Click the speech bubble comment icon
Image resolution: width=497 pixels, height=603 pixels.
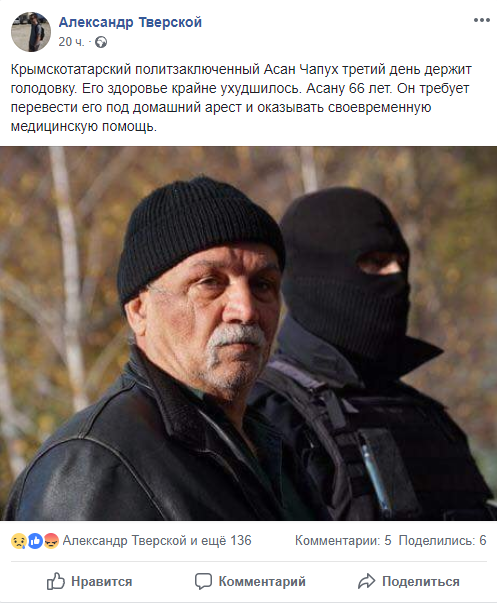pos(203,581)
